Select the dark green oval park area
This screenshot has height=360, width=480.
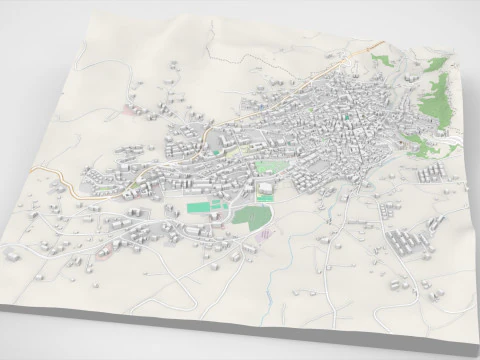[x=252, y=218]
